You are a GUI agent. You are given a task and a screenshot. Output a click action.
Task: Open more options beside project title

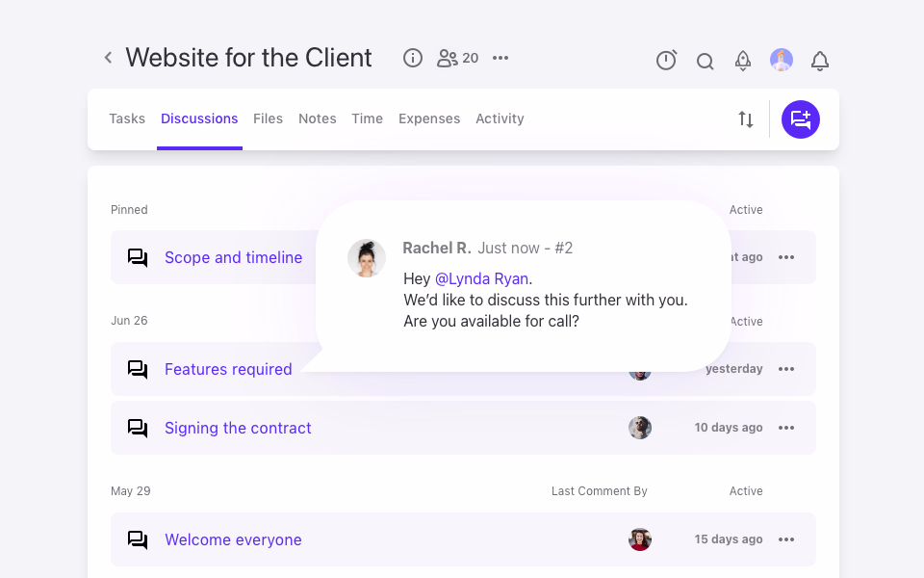pos(500,58)
